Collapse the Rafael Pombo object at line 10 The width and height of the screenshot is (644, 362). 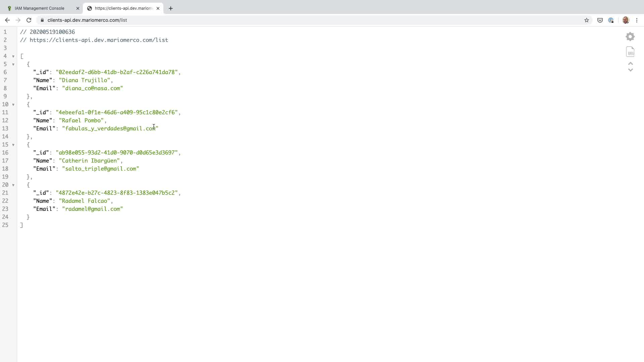click(13, 105)
